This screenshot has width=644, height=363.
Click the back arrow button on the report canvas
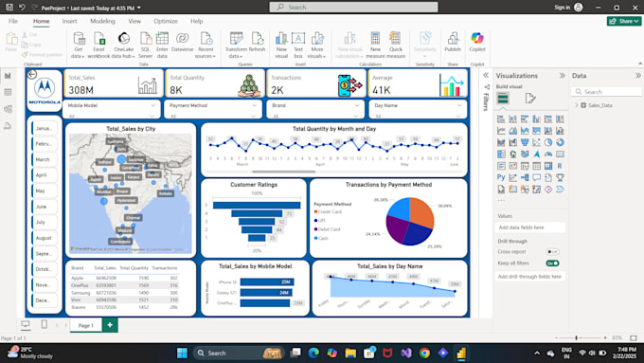31,74
